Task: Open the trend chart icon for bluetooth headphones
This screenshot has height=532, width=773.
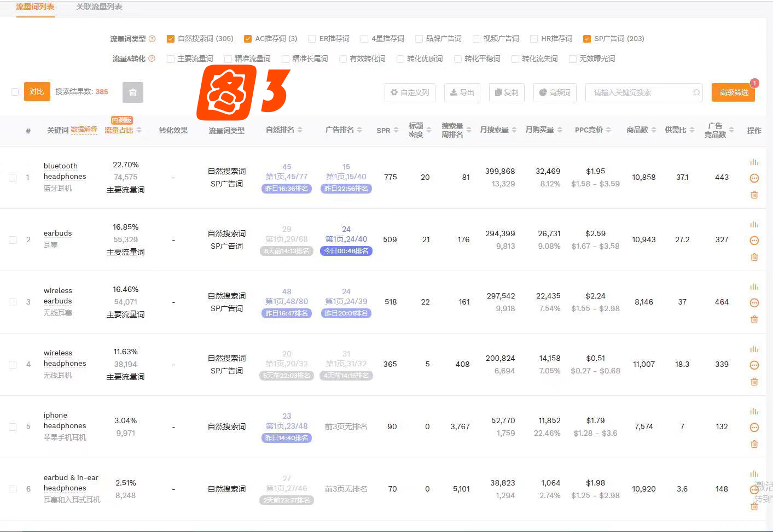Action: pos(754,162)
